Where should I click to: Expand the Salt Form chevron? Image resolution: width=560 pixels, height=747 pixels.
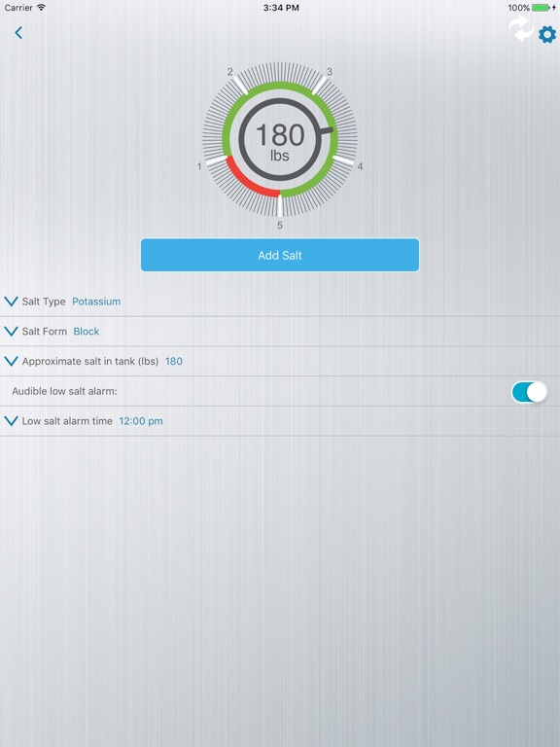pos(11,332)
